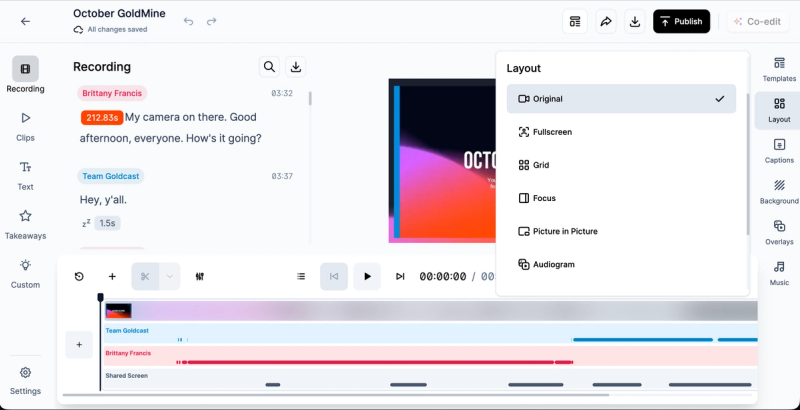Viewport: 800px width, 410px height.
Task: Open the Background panel
Action: (x=779, y=192)
